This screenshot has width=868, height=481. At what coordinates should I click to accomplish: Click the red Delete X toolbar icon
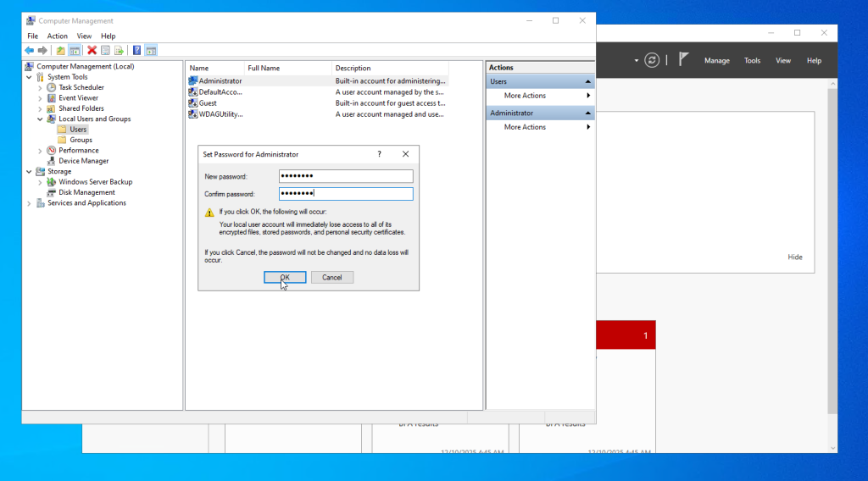(92, 50)
